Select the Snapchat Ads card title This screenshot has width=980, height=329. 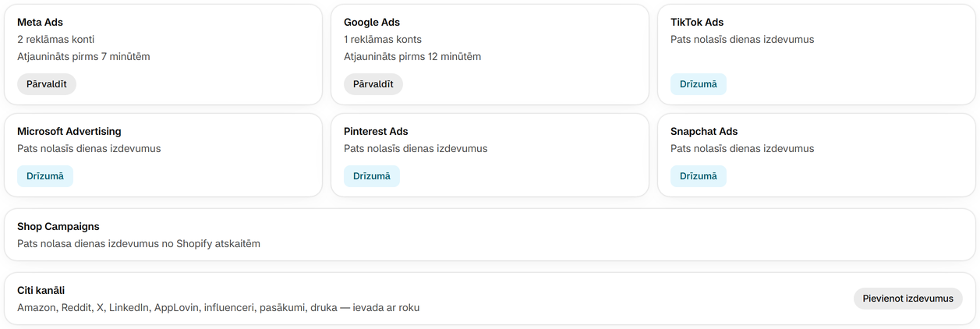coord(704,132)
